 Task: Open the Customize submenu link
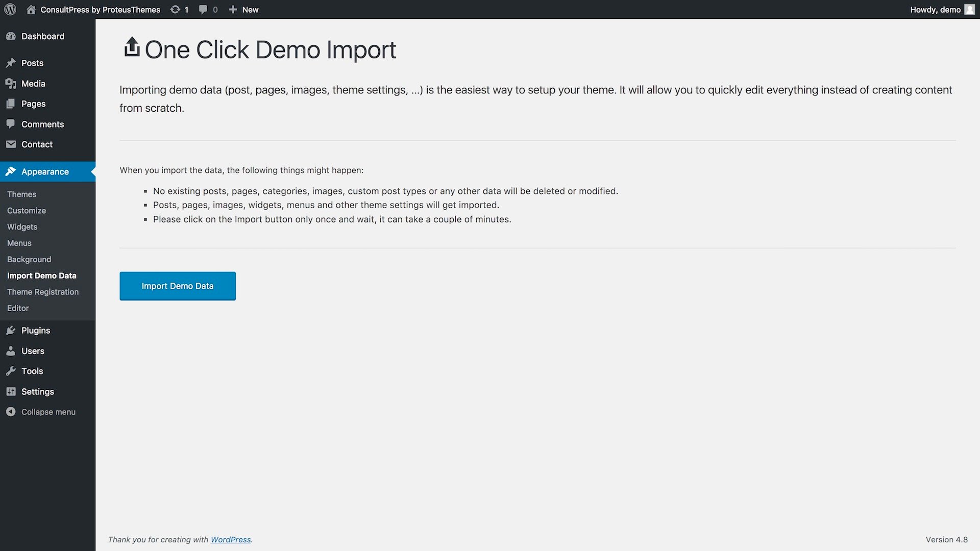click(x=27, y=211)
